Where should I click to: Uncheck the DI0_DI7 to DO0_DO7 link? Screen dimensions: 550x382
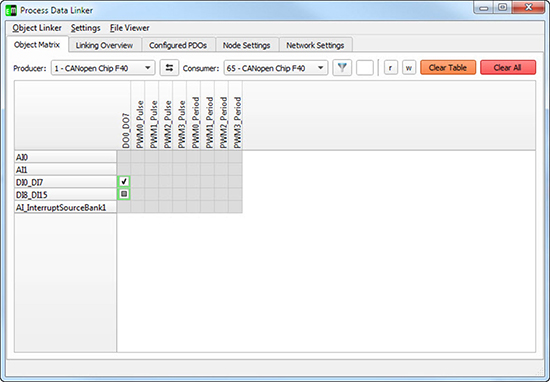point(124,182)
